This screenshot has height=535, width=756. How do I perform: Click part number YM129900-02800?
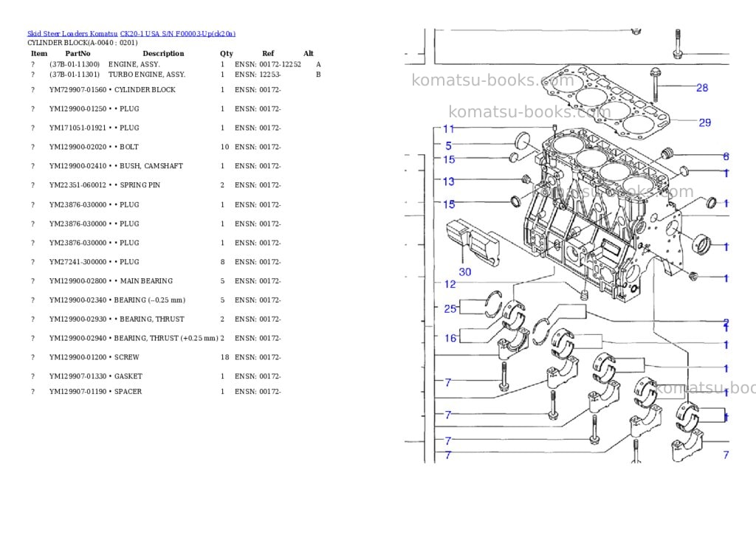tap(78, 281)
